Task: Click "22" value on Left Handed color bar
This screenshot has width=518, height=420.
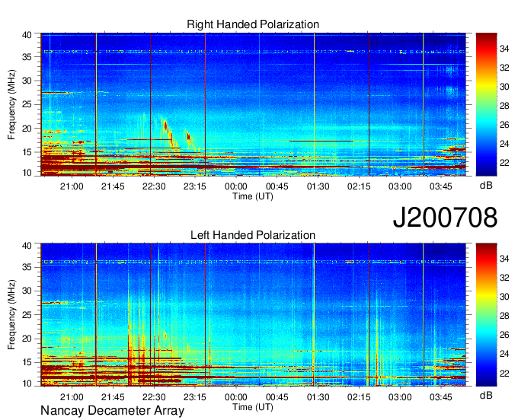Action: [x=504, y=373]
